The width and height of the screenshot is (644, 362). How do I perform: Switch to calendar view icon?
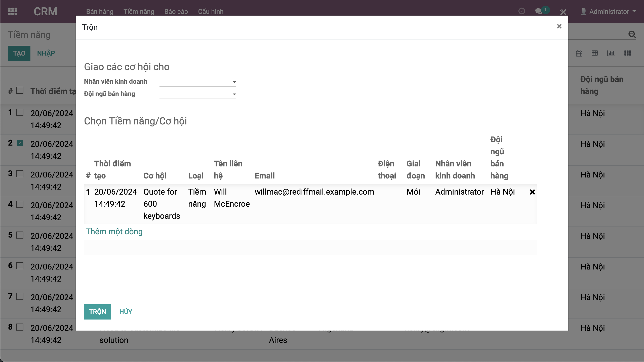point(579,53)
